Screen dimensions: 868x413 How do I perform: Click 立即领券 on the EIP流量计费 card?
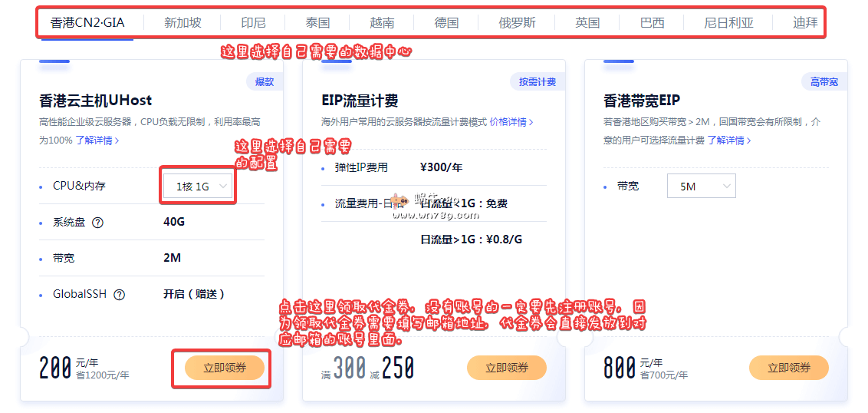pyautogui.click(x=507, y=368)
